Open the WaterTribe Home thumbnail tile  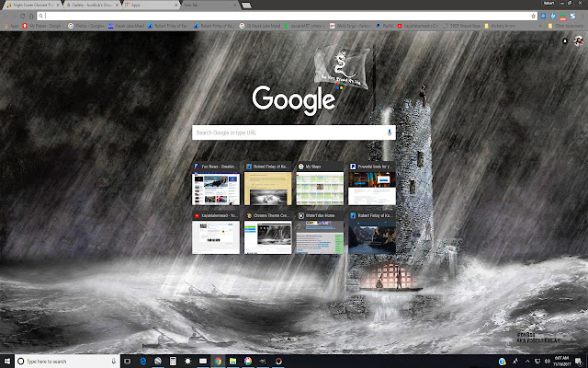pyautogui.click(x=320, y=233)
